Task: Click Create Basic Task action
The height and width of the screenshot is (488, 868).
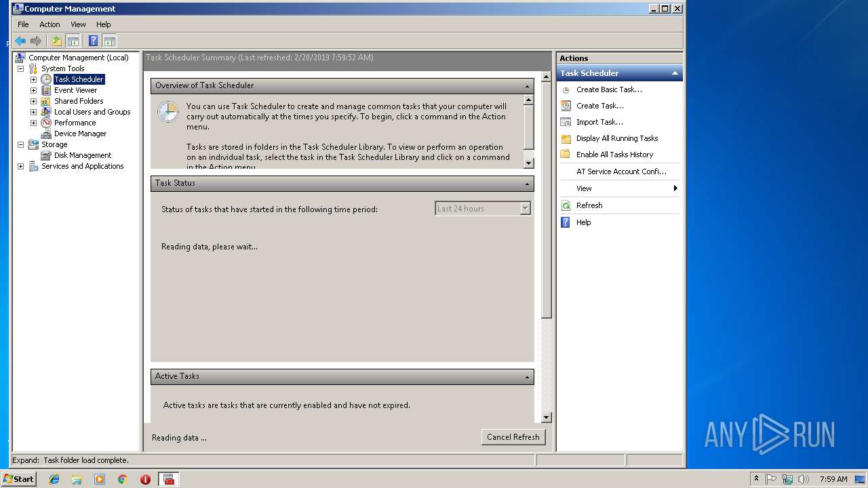Action: pyautogui.click(x=609, y=89)
